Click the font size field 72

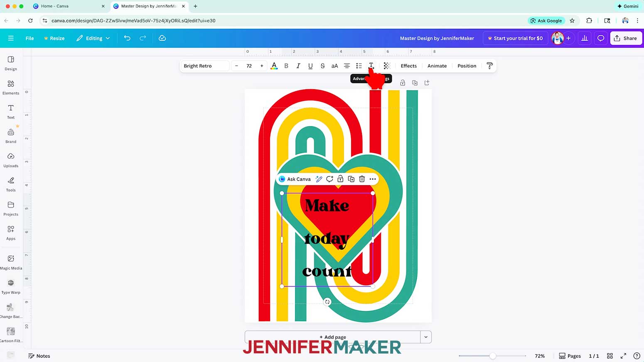point(249,66)
